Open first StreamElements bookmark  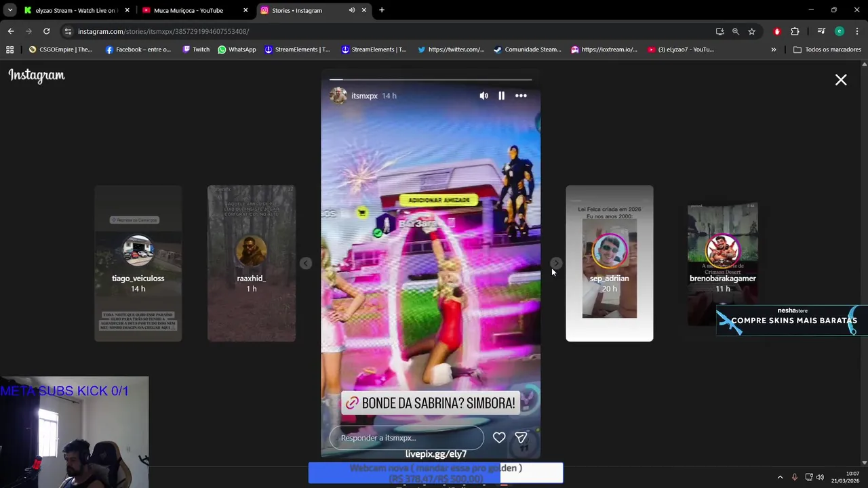click(297, 49)
